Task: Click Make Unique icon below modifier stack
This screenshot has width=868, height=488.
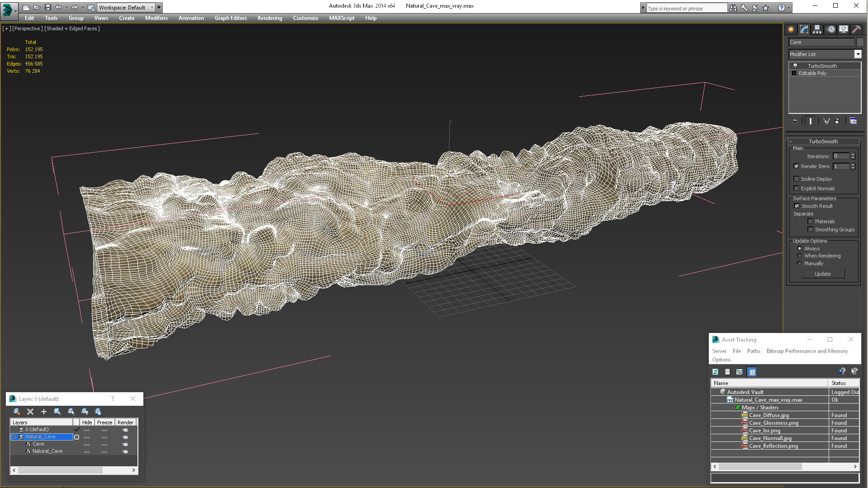Action: [x=826, y=121]
